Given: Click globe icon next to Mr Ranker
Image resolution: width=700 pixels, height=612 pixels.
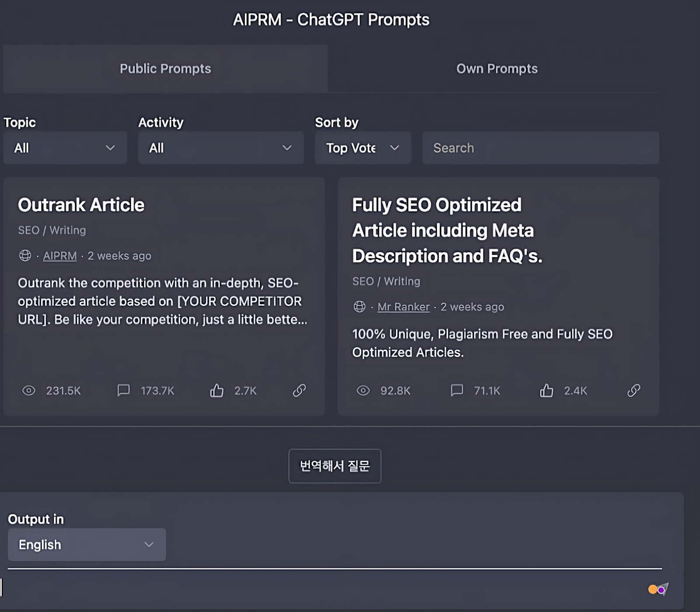Looking at the screenshot, I should coord(360,306).
